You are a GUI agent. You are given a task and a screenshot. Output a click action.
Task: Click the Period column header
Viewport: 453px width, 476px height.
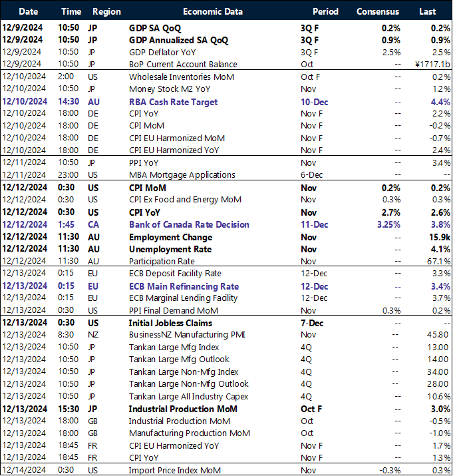325,11
